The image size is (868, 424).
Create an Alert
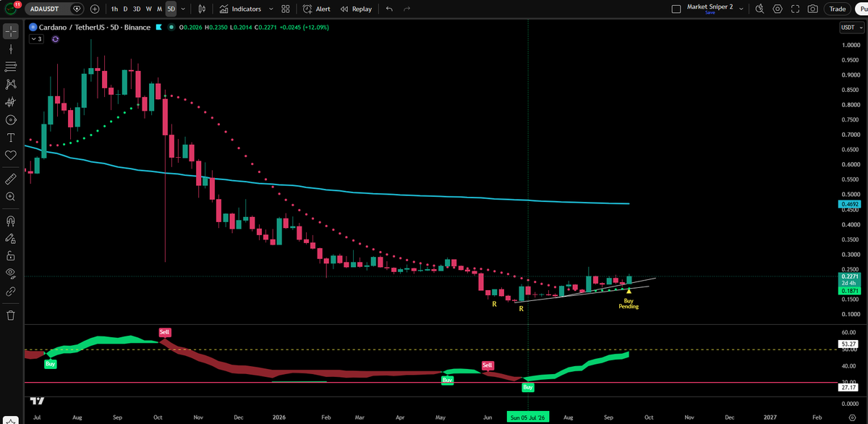[317, 9]
